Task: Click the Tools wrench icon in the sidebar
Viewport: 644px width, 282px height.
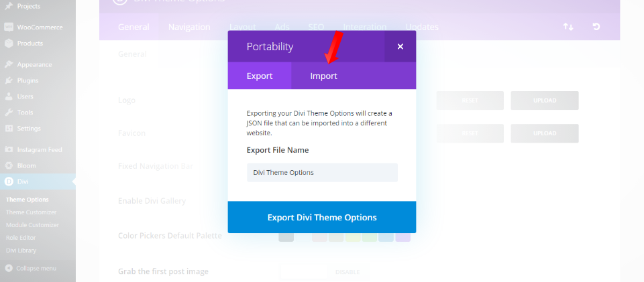Action: tap(9, 113)
